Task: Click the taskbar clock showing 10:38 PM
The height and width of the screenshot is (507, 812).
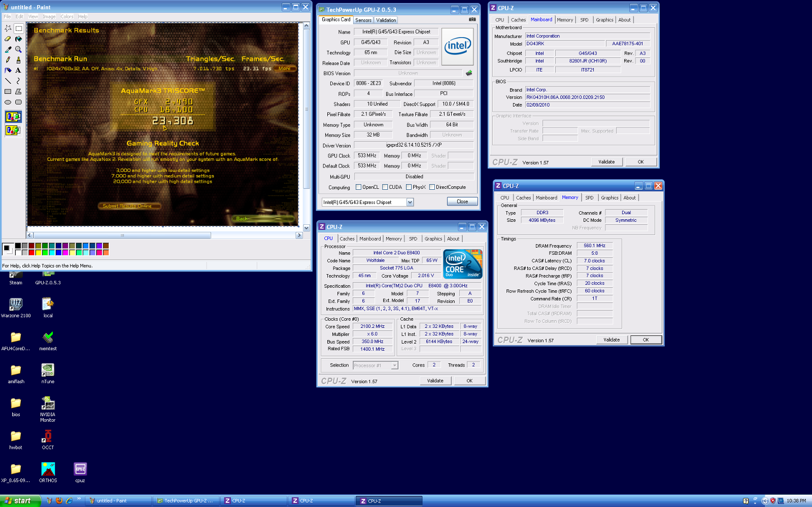Action: point(796,501)
